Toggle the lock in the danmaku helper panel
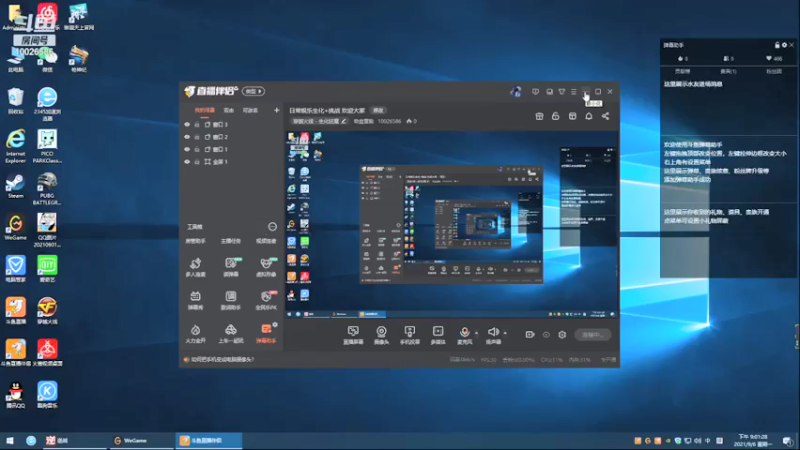Screen dimensions: 800x450 point(777,45)
